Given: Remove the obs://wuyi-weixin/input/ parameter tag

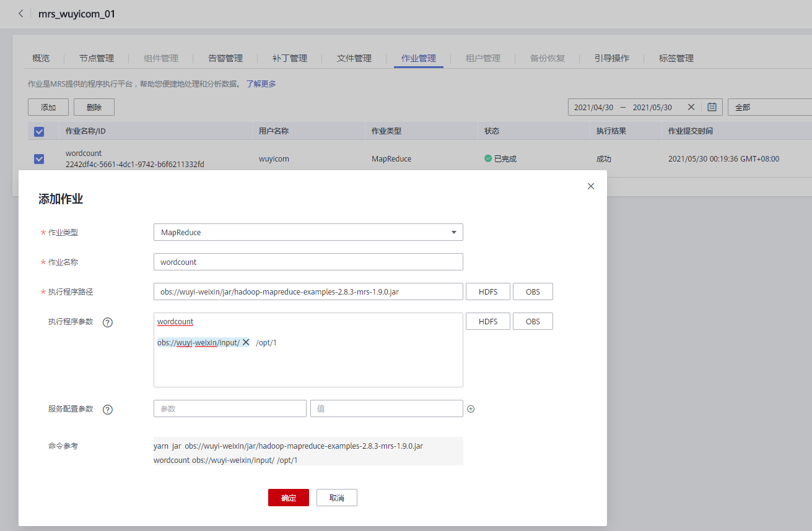Looking at the screenshot, I should pos(245,342).
